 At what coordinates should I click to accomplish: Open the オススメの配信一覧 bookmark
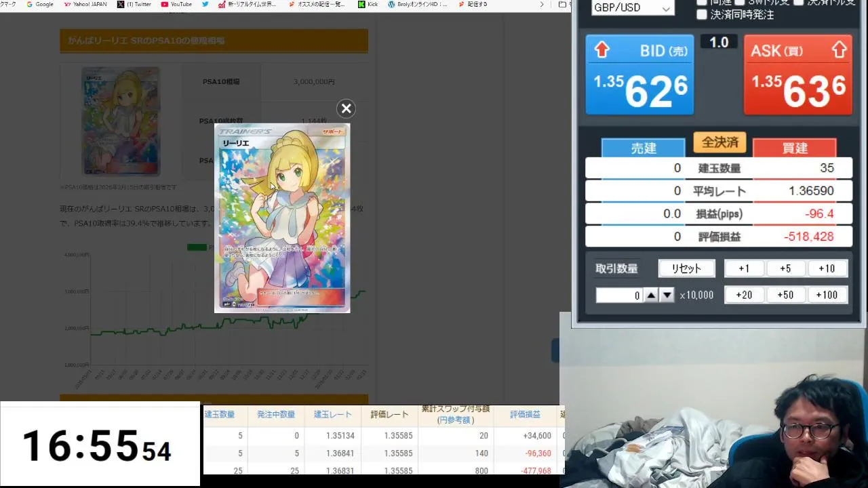[x=317, y=4]
